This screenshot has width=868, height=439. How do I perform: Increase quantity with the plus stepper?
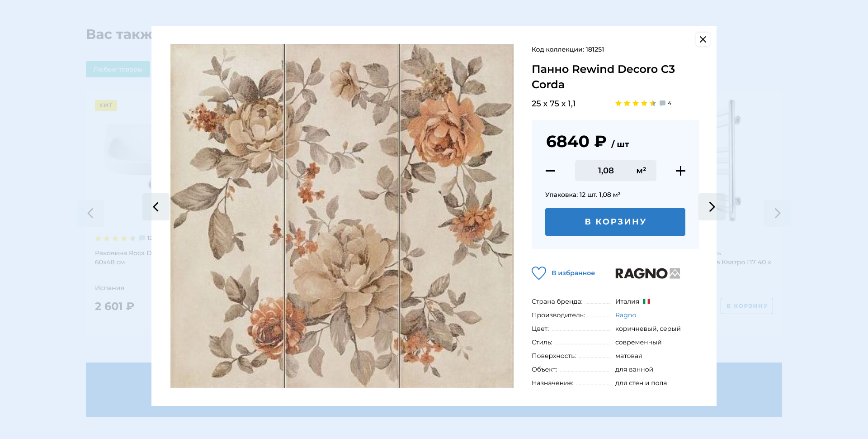(x=680, y=171)
